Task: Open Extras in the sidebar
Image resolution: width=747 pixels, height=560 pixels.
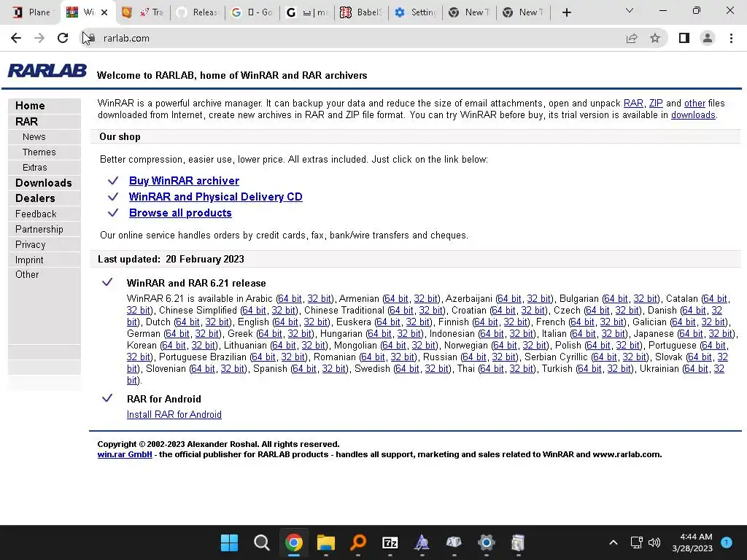Action: (x=35, y=167)
